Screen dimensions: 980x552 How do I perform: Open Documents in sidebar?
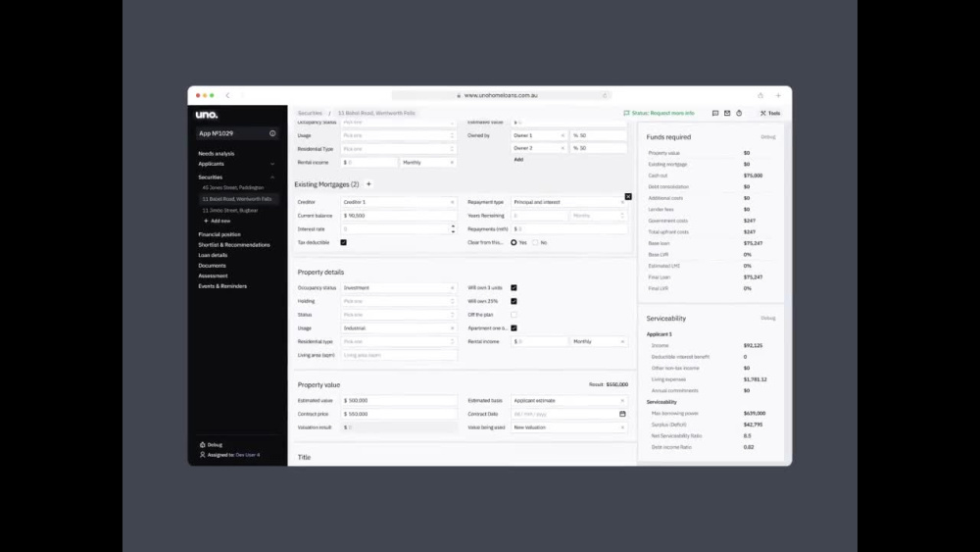[x=212, y=266]
